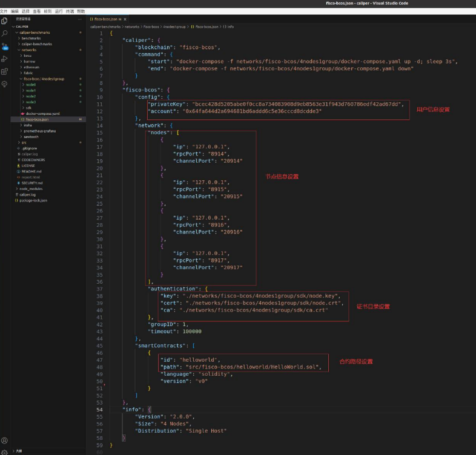Click '4nodes1group' in the breadcrumb path
Screen dimensions: 476x455
174,27
